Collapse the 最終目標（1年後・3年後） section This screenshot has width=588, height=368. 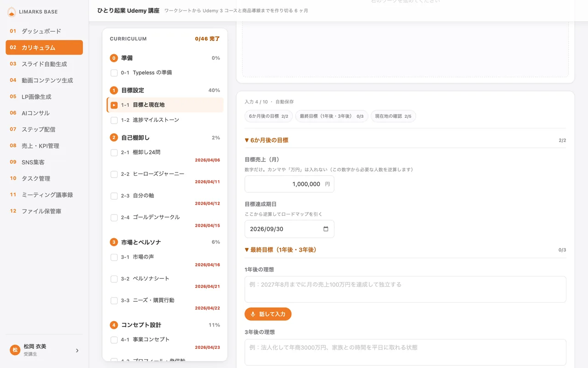click(x=280, y=250)
